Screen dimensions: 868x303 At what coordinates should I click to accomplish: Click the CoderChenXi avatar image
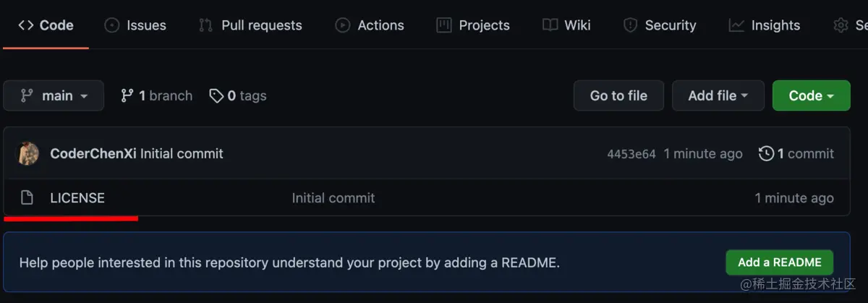pos(28,154)
